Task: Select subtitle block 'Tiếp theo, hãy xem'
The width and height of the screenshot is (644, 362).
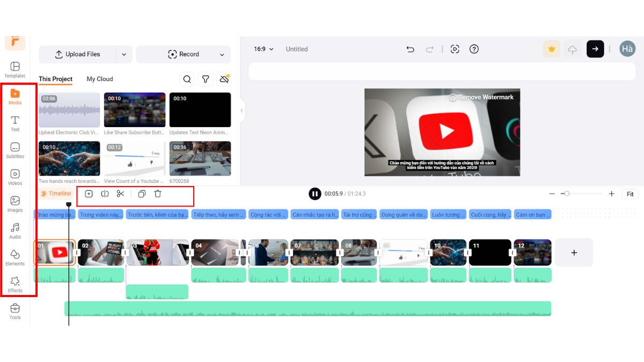Action: 218,215
